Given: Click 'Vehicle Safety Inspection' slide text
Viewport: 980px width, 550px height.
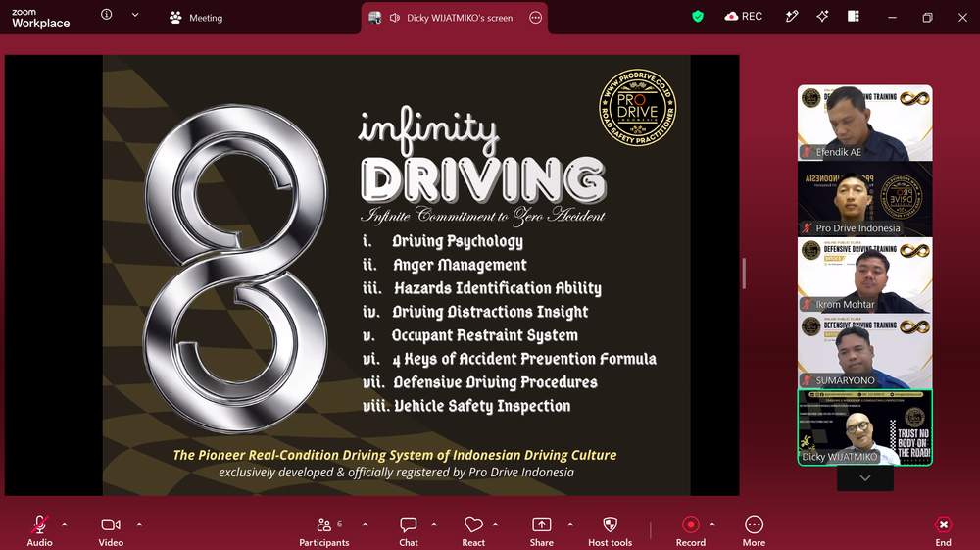Looking at the screenshot, I should [x=482, y=406].
